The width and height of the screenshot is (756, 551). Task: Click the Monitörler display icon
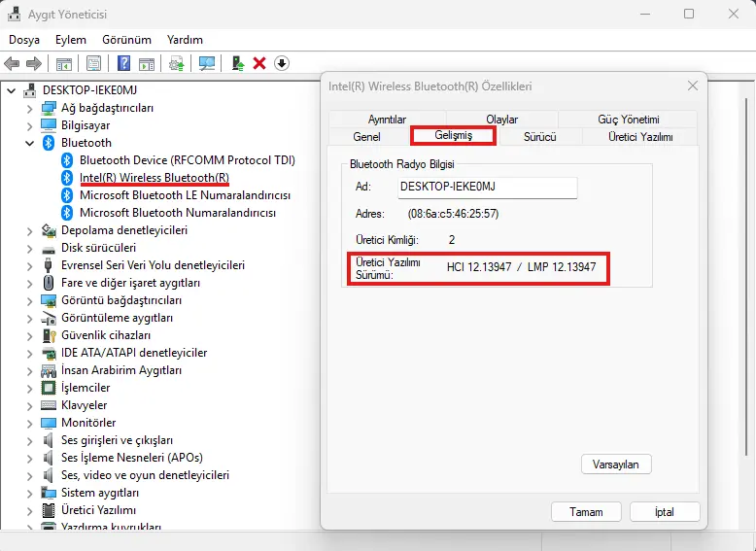49,423
